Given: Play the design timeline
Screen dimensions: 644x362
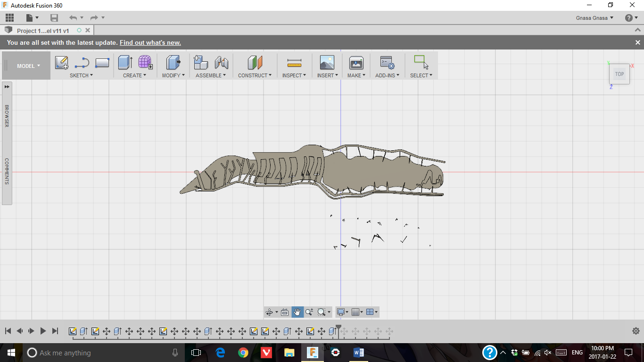Looking at the screenshot, I should tap(43, 331).
